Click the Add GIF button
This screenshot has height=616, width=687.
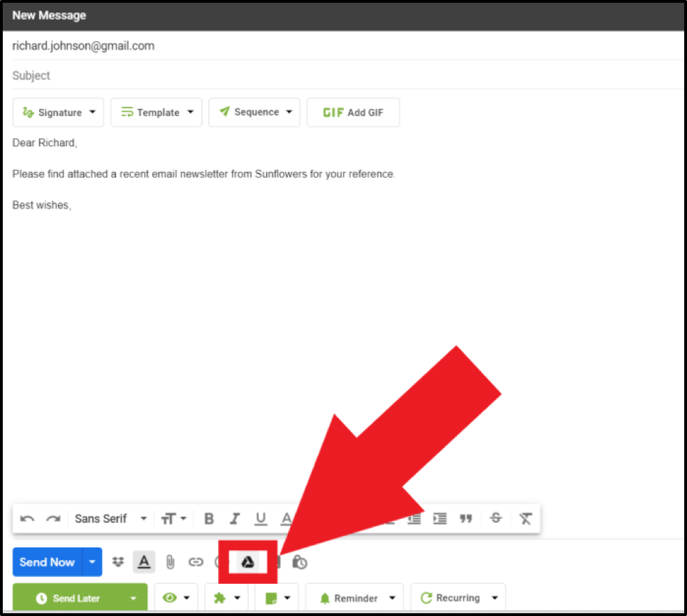(353, 113)
